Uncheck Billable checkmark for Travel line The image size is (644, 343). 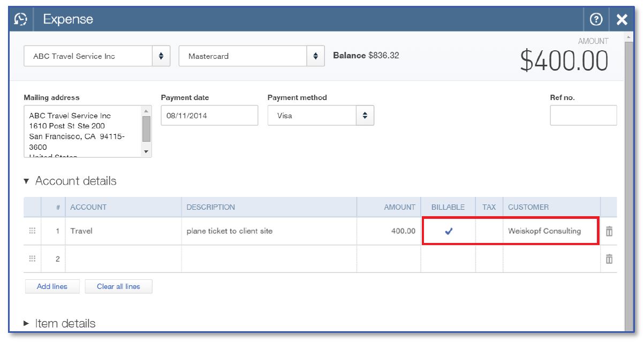[x=449, y=231]
